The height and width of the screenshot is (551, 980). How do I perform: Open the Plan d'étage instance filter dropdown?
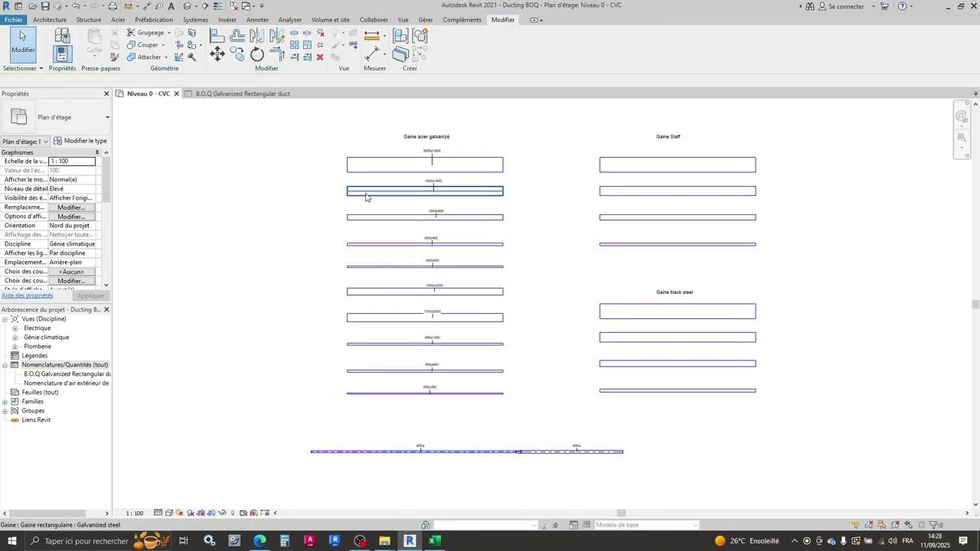[46, 142]
